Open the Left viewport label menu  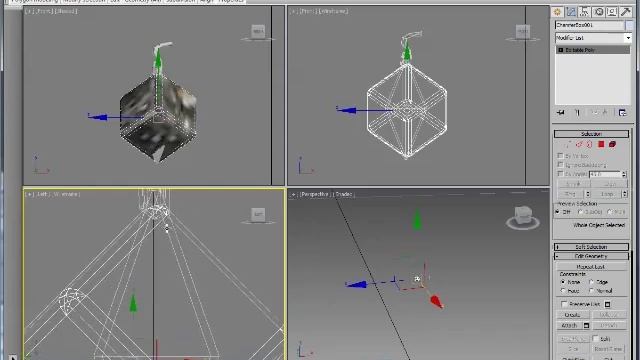pyautogui.click(x=42, y=194)
